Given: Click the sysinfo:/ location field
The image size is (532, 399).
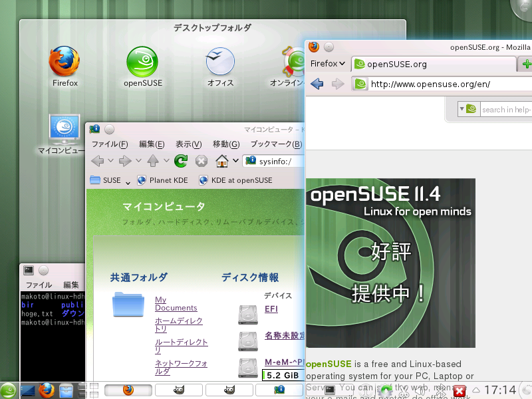Looking at the screenshot, I should click(273, 161).
